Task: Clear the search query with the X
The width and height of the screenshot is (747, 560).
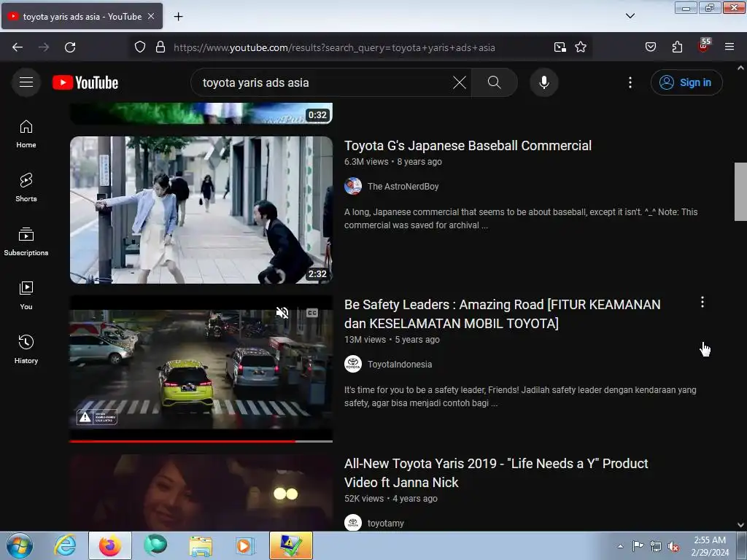Action: 460,82
